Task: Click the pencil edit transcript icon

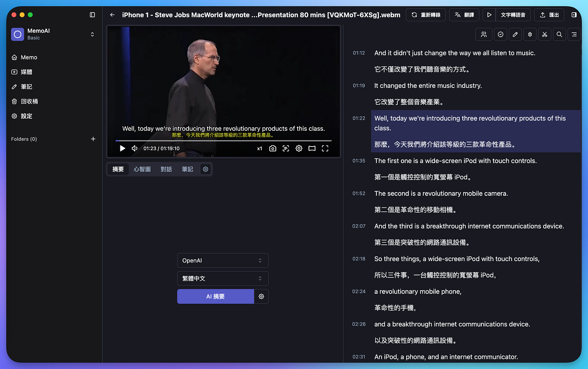Action: tap(515, 34)
